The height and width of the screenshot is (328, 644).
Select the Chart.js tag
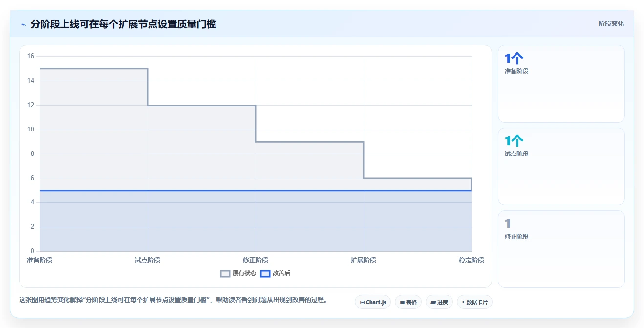tap(373, 302)
